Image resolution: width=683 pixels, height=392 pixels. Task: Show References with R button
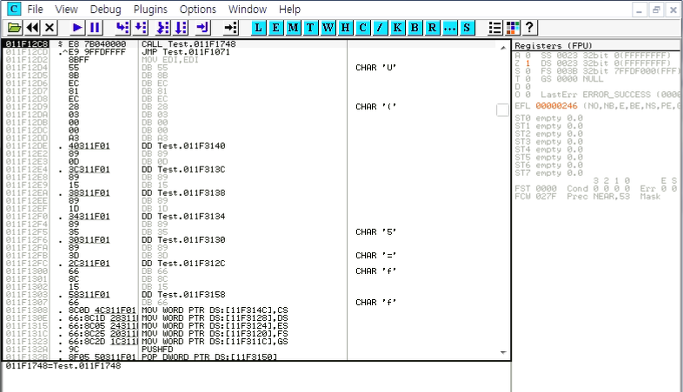[x=432, y=28]
